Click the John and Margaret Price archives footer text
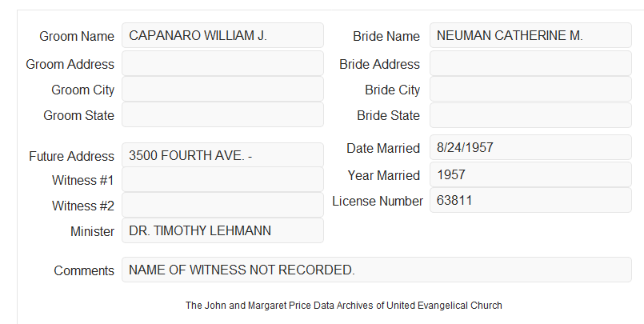Screen dimensions: 644x324 (344, 306)
